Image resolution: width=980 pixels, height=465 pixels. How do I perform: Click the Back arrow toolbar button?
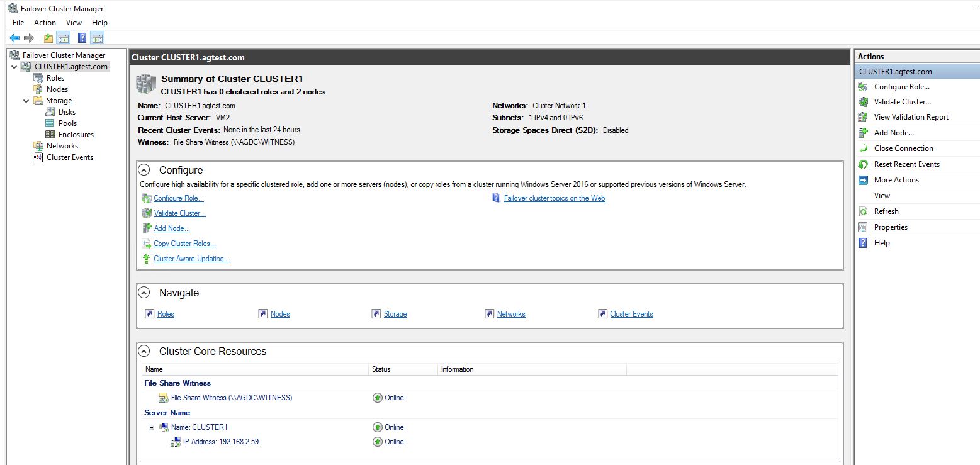pos(14,38)
